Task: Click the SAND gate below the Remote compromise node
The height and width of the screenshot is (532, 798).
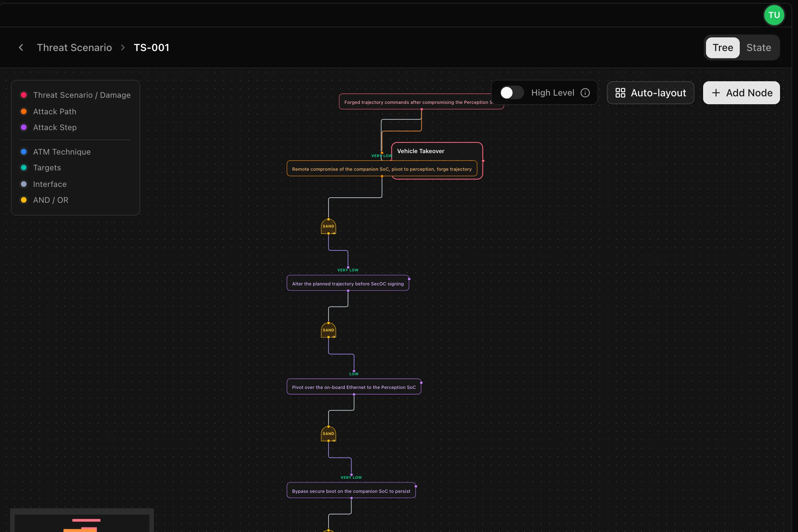Action: (328, 226)
